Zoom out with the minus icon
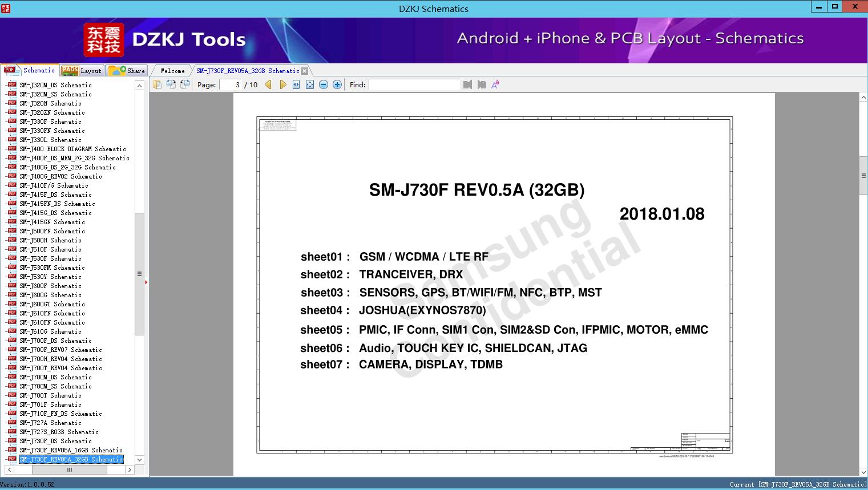 click(x=324, y=84)
